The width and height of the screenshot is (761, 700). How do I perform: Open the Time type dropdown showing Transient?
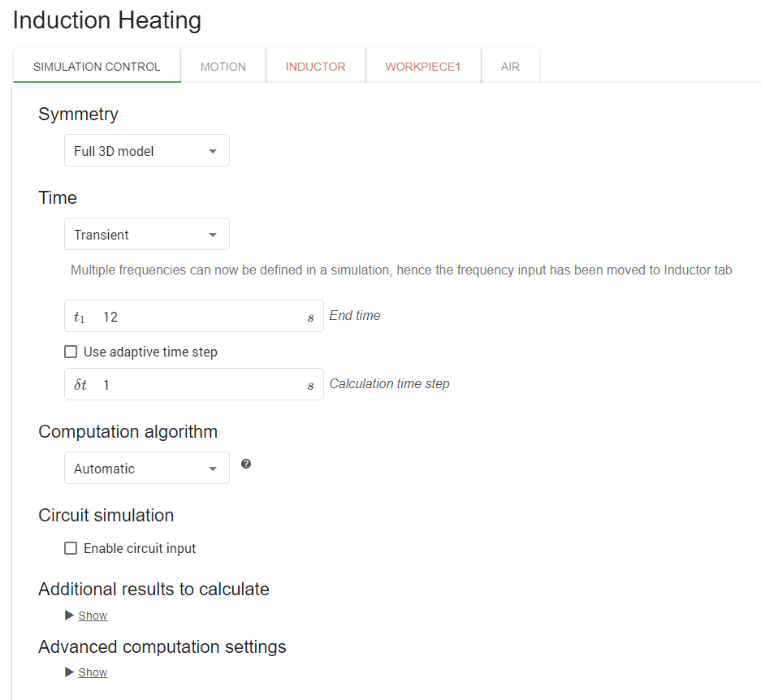pos(146,235)
